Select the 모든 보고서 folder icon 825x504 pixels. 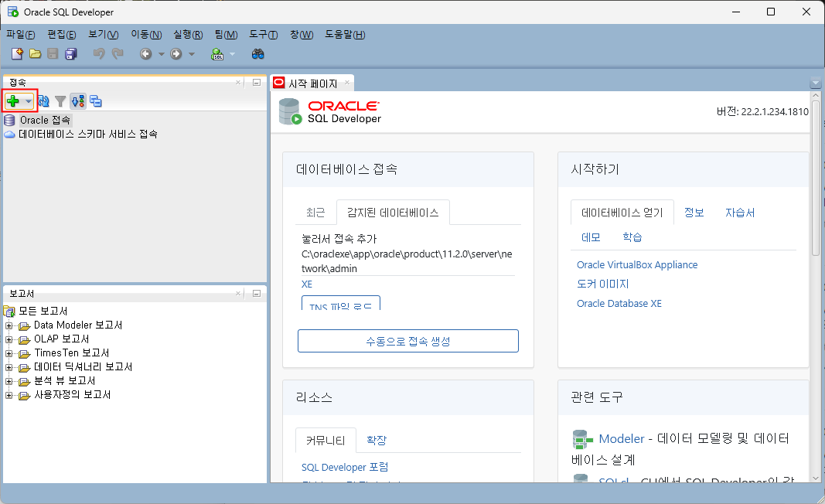(7, 311)
